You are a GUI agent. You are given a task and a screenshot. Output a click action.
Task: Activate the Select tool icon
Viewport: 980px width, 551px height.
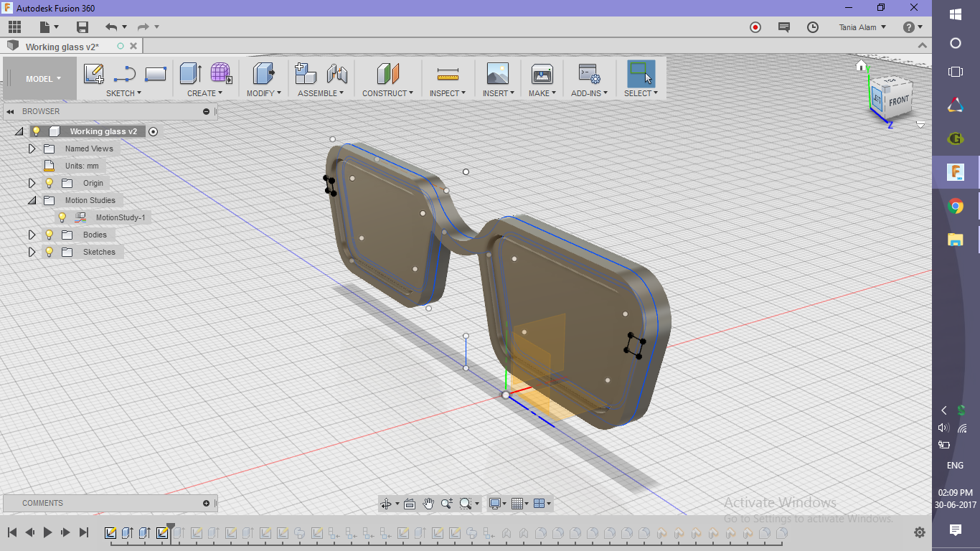pyautogui.click(x=641, y=74)
